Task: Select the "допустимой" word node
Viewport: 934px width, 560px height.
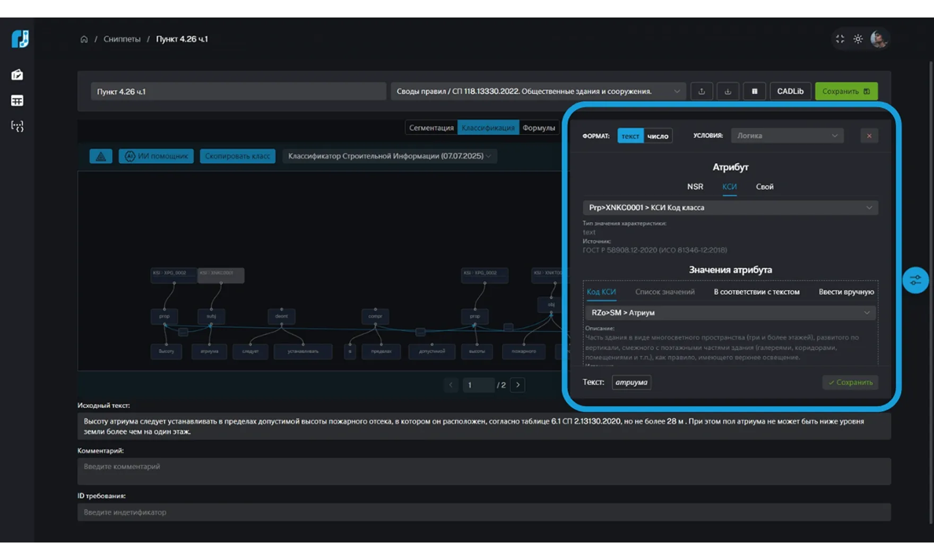Action: (x=432, y=352)
